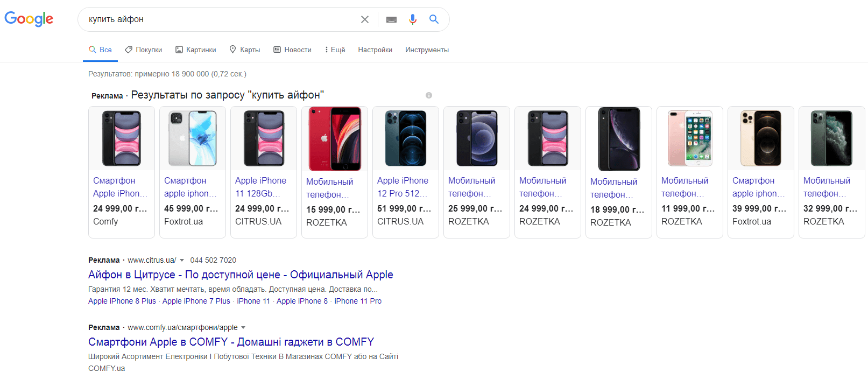
Task: Click the ad info icon beside results heading
Action: click(x=429, y=95)
